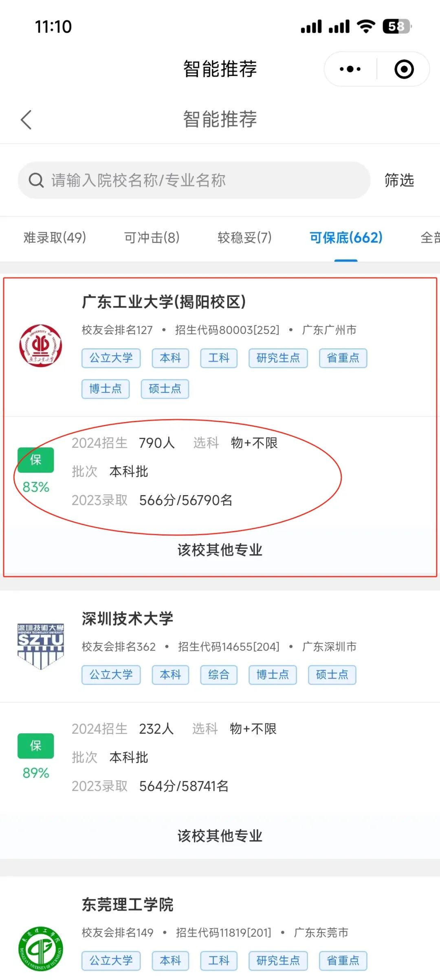Select the 较稳妥(7) tab
The image size is (440, 980).
[x=244, y=237]
